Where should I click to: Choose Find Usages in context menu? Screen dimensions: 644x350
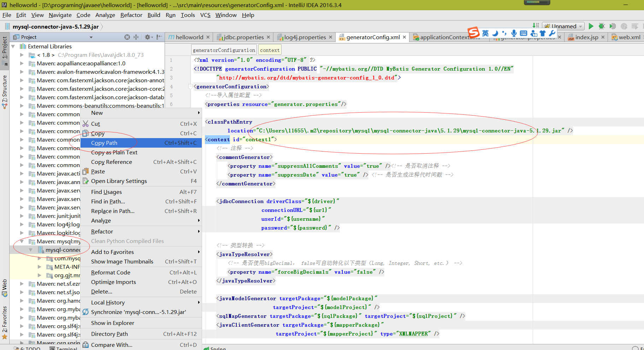click(141, 192)
